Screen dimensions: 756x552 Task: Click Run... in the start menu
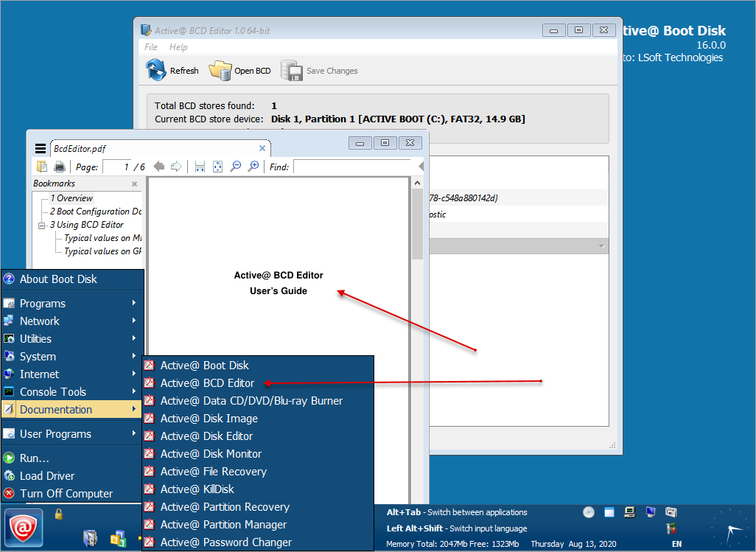[73, 458]
